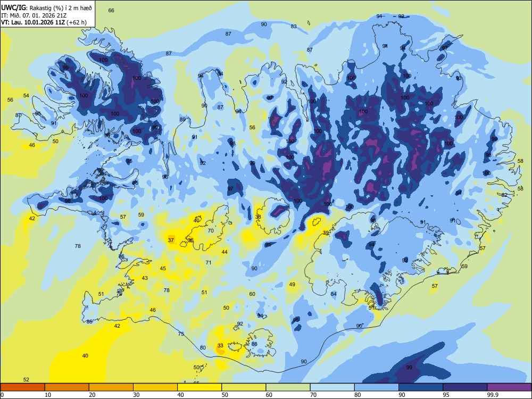
Task: Click the bright yellow 40–50 legend swatch
Action: tap(199, 387)
